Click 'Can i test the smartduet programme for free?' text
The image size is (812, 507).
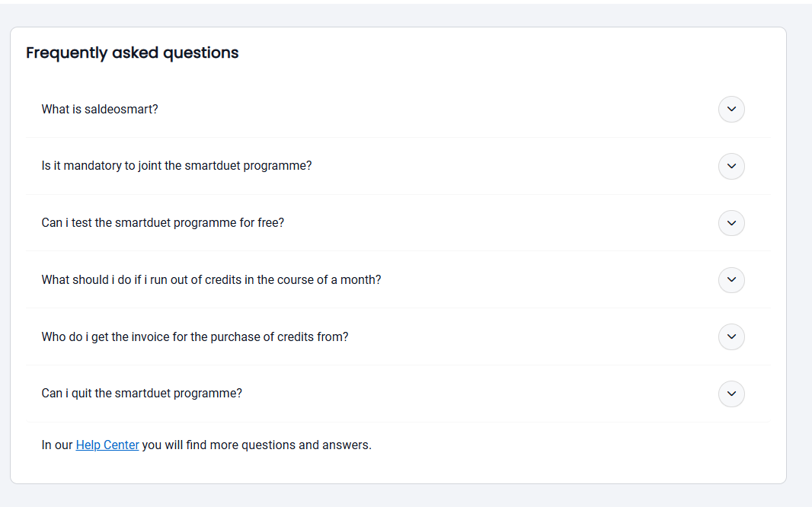[162, 222]
